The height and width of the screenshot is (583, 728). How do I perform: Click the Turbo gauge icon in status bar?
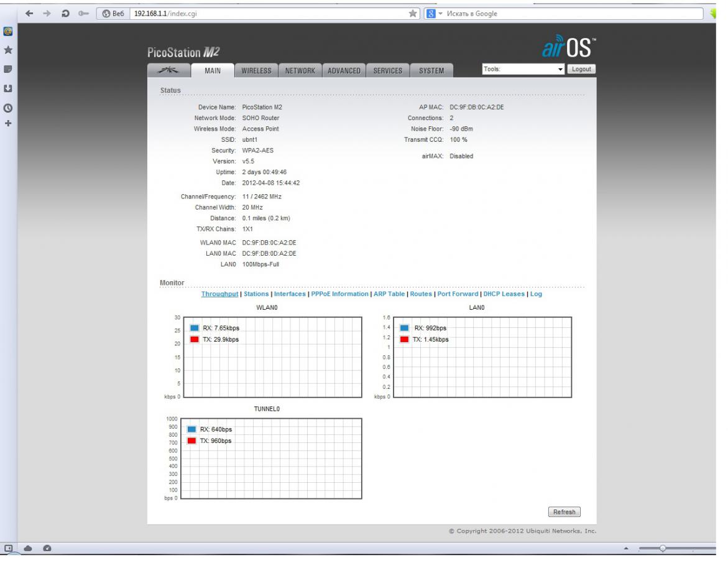coord(47,548)
